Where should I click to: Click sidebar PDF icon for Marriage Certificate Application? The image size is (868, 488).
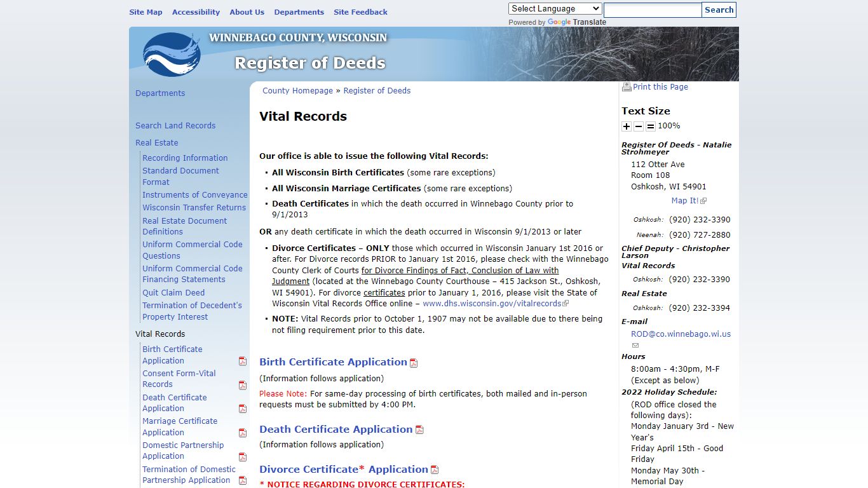pyautogui.click(x=243, y=433)
